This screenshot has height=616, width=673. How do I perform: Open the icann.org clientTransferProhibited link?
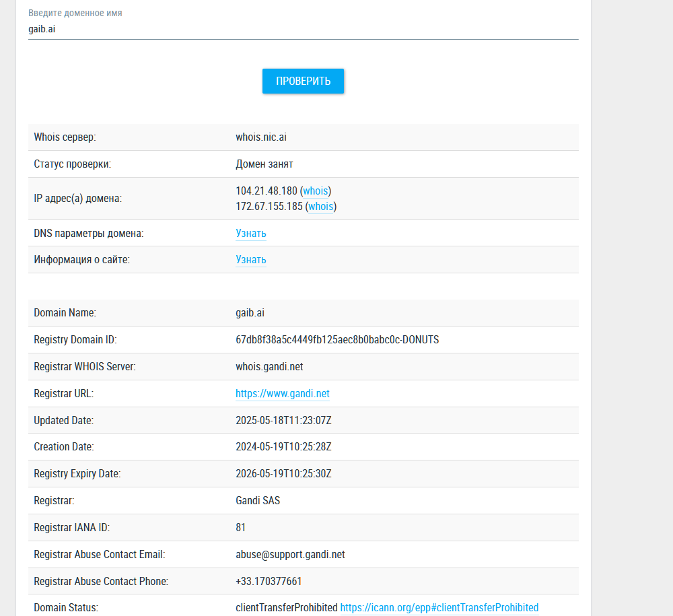pyautogui.click(x=439, y=608)
